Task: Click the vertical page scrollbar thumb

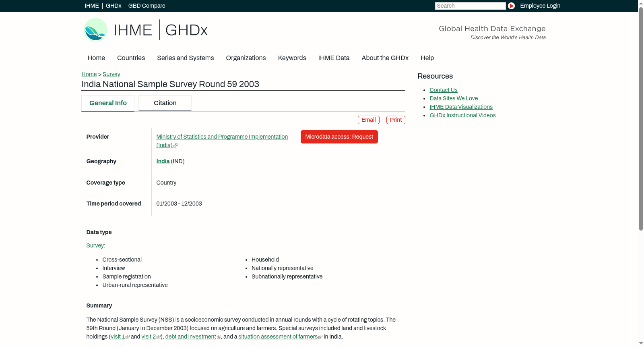Action: [x=641, y=118]
